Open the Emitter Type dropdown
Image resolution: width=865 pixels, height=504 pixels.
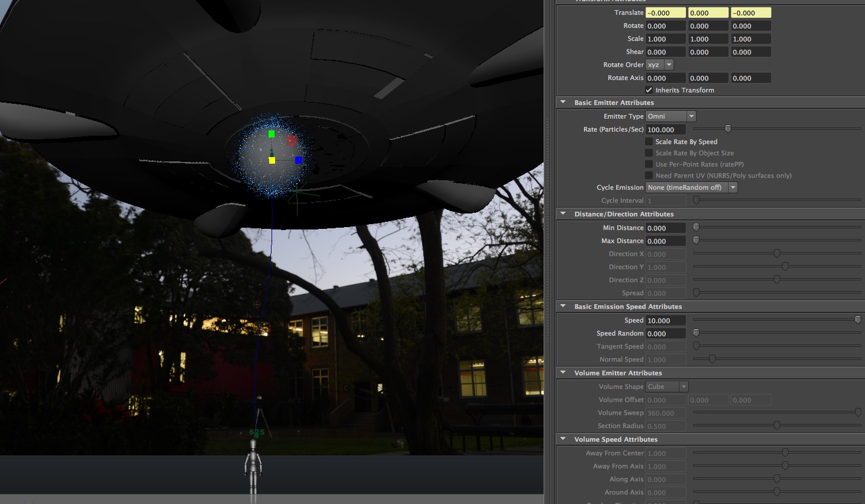tap(670, 116)
